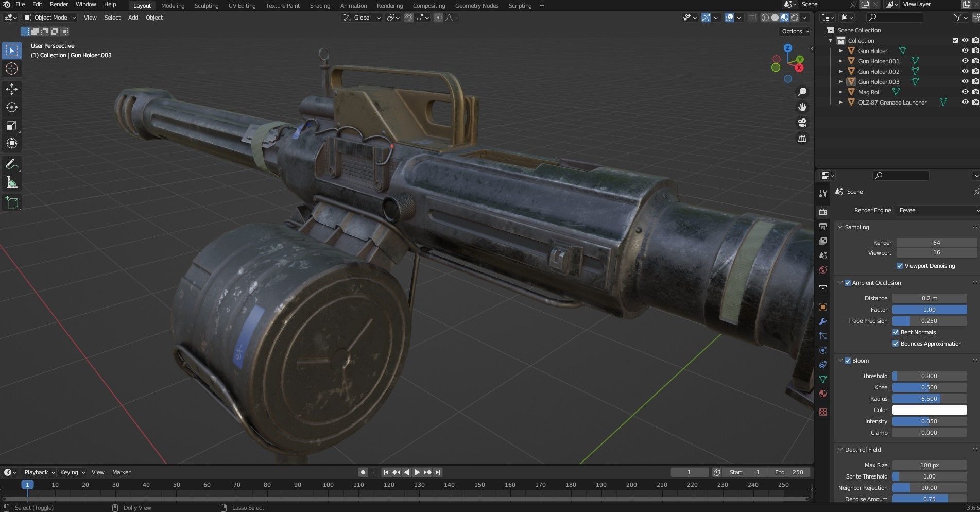
Task: Activate the Annotate tool
Action: click(12, 164)
